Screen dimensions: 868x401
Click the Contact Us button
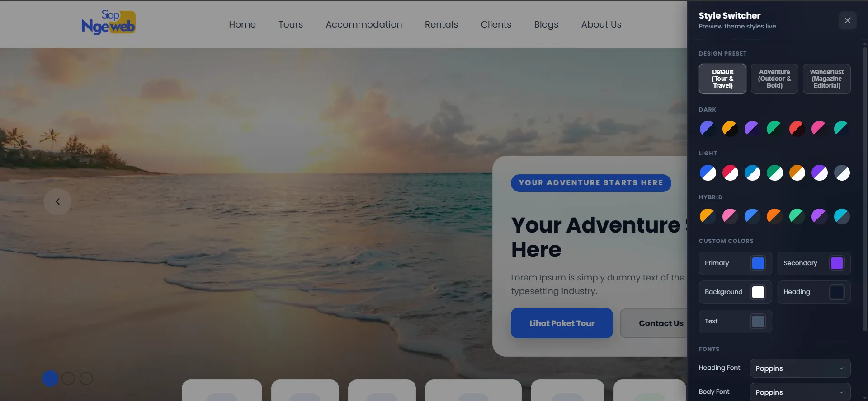(x=654, y=323)
